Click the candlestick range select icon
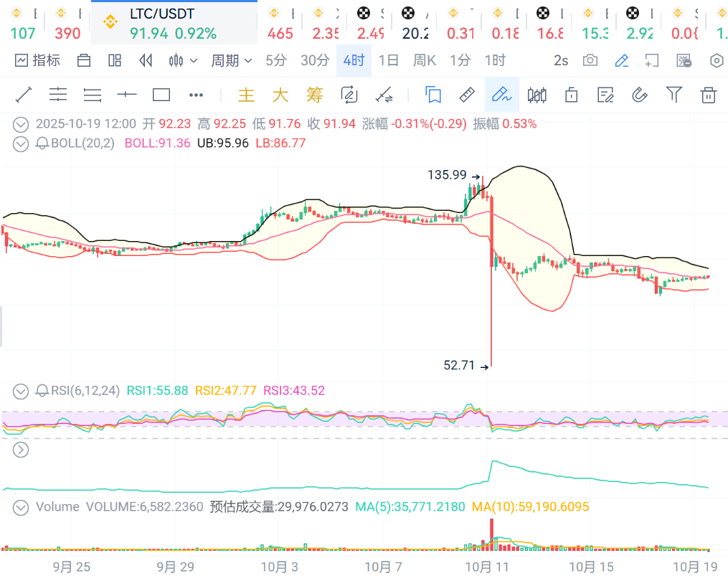The height and width of the screenshot is (581, 728). point(536,95)
